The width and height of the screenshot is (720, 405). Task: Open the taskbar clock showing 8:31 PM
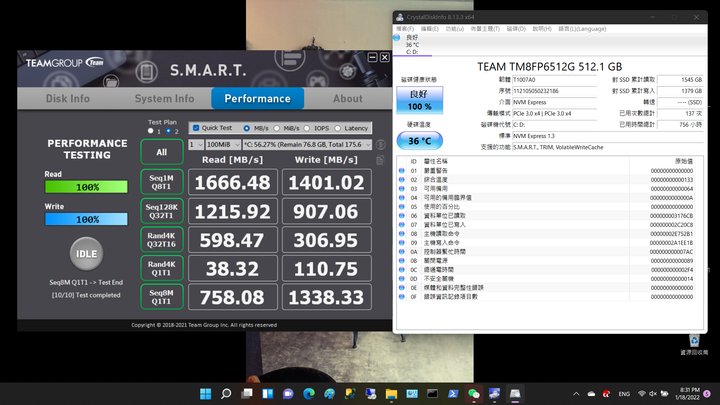coord(687,394)
